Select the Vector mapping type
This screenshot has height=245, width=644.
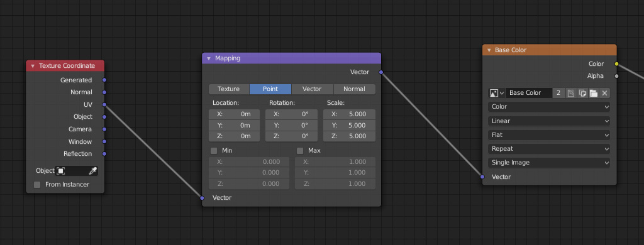point(312,89)
